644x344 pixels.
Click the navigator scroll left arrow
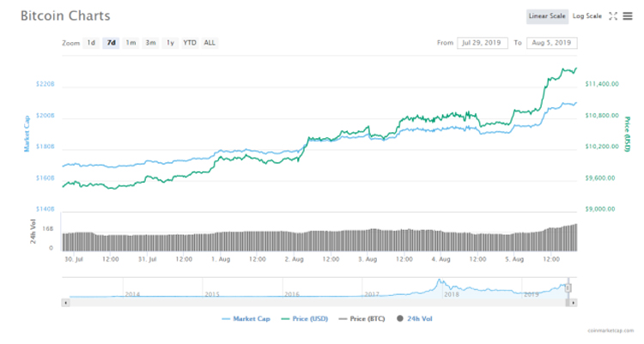66,303
